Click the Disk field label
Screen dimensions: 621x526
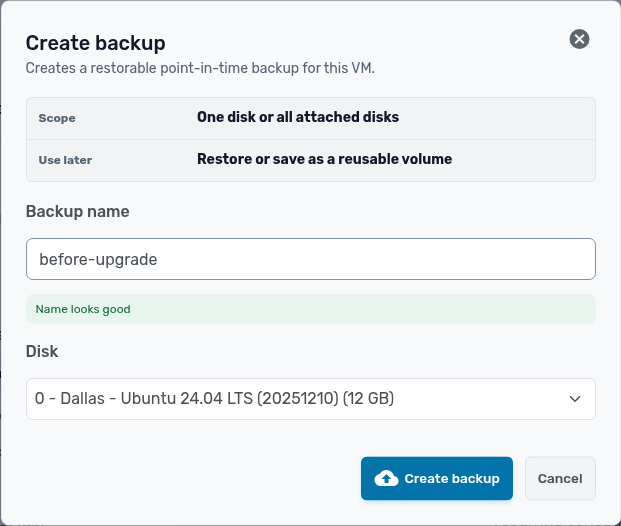tap(42, 351)
